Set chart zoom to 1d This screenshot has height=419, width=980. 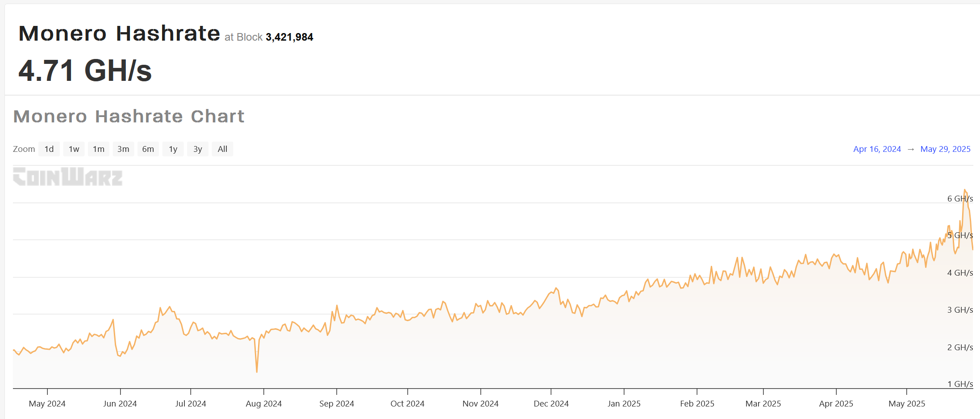click(x=49, y=149)
